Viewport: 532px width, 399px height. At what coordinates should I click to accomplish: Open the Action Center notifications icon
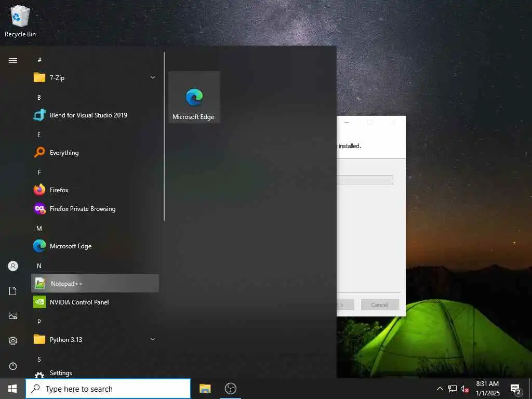[516, 389]
